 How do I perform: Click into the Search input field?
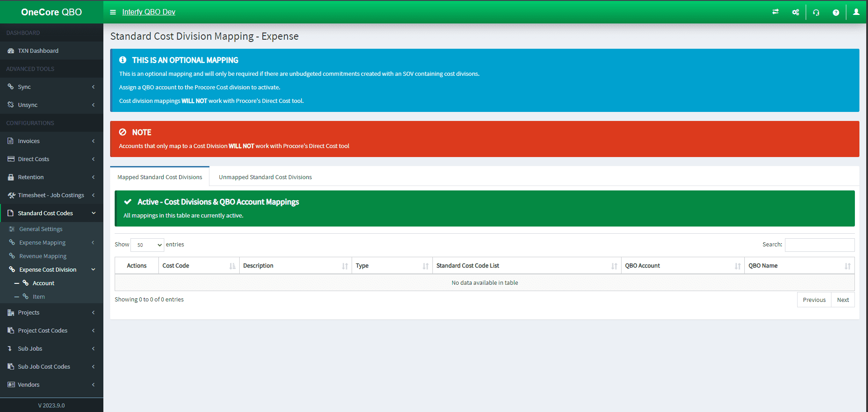pyautogui.click(x=819, y=245)
